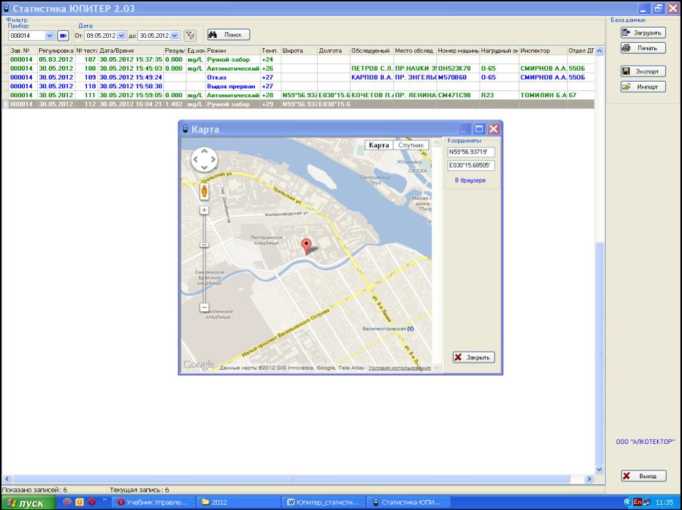The width and height of the screenshot is (682, 510).
Task: Click the latitude coordinate field N59°56
Action: [x=471, y=152]
